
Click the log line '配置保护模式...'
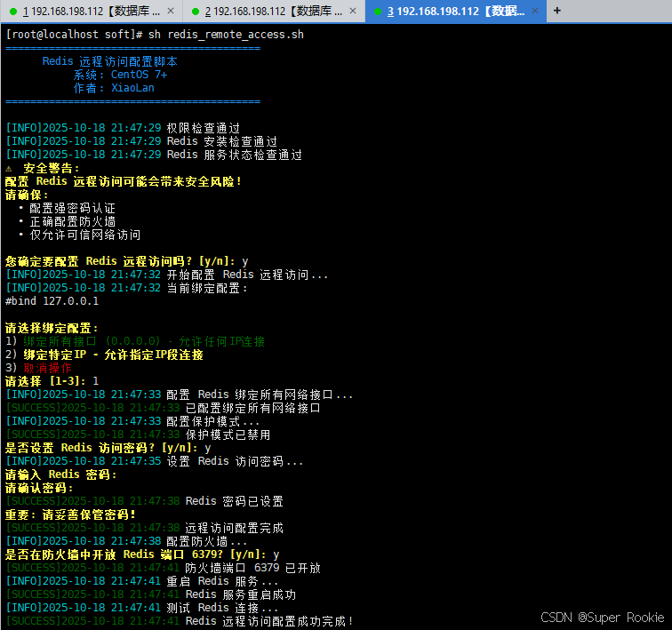pyautogui.click(x=213, y=421)
